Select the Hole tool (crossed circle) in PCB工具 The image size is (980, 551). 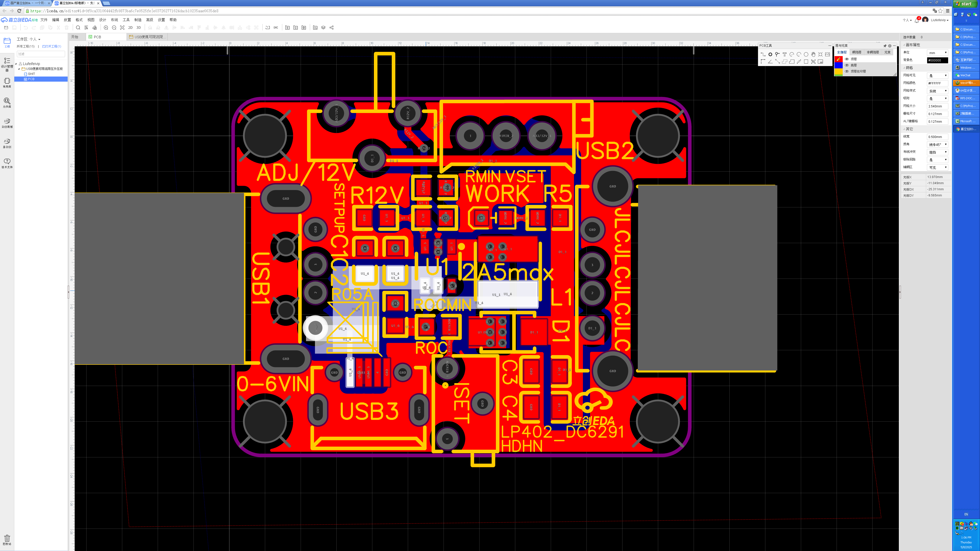pyautogui.click(x=820, y=54)
